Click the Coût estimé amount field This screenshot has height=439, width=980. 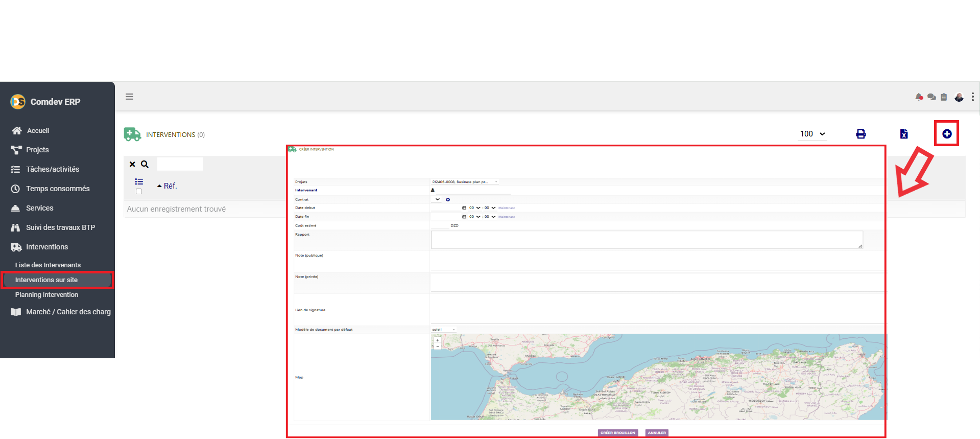point(440,225)
